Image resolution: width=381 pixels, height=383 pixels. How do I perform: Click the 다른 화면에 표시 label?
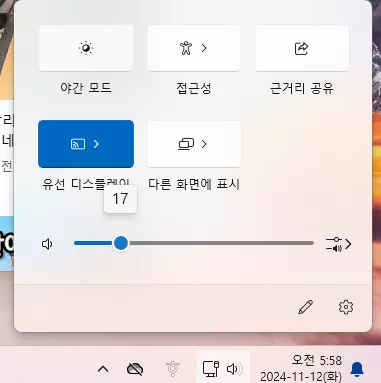pos(194,184)
